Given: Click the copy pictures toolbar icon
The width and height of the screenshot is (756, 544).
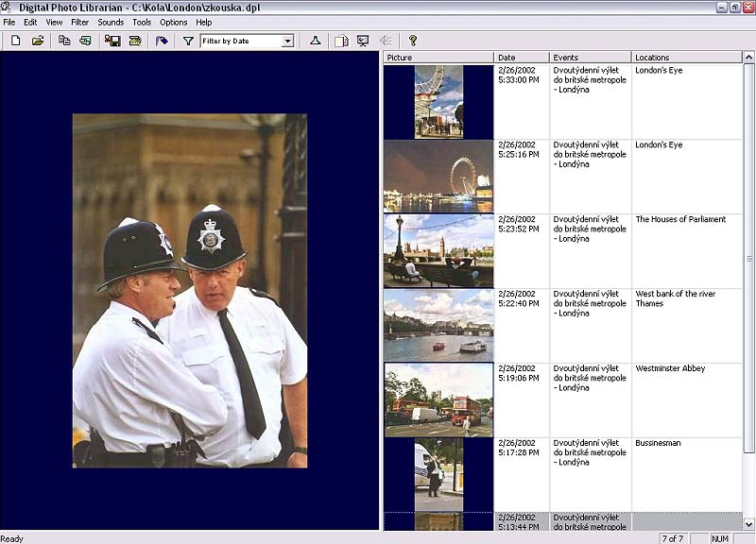Looking at the screenshot, I should coord(64,41).
